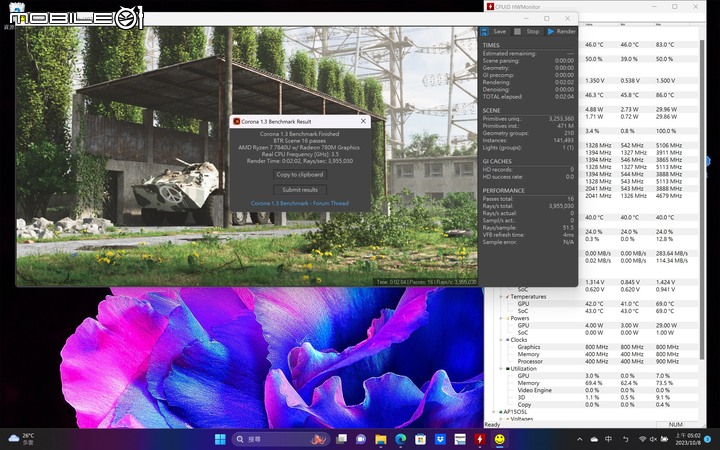Click the Wi-Fi icon in system tray
This screenshot has width=720, height=450.
[642, 439]
